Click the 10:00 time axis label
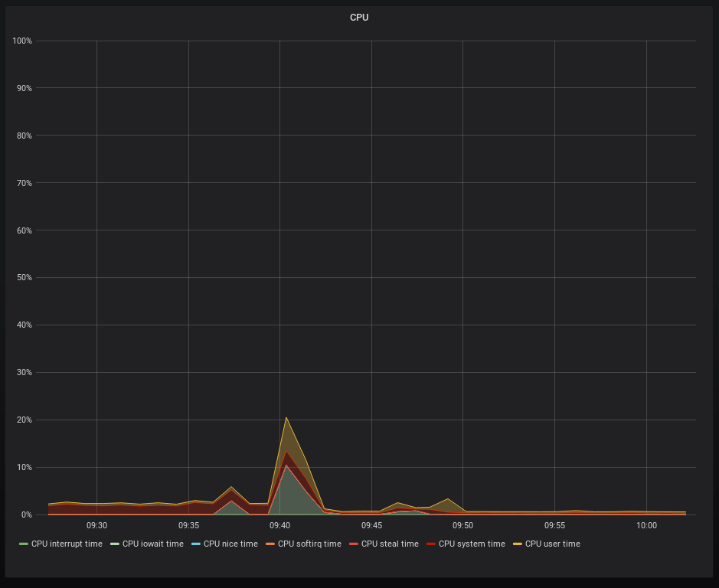The height and width of the screenshot is (588, 719). coord(646,525)
